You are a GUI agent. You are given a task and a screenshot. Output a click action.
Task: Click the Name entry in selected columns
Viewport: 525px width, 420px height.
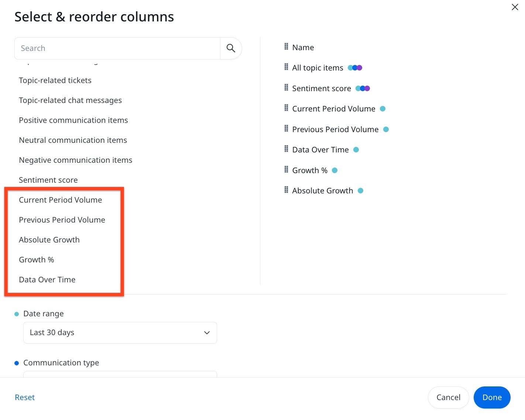[x=303, y=47]
